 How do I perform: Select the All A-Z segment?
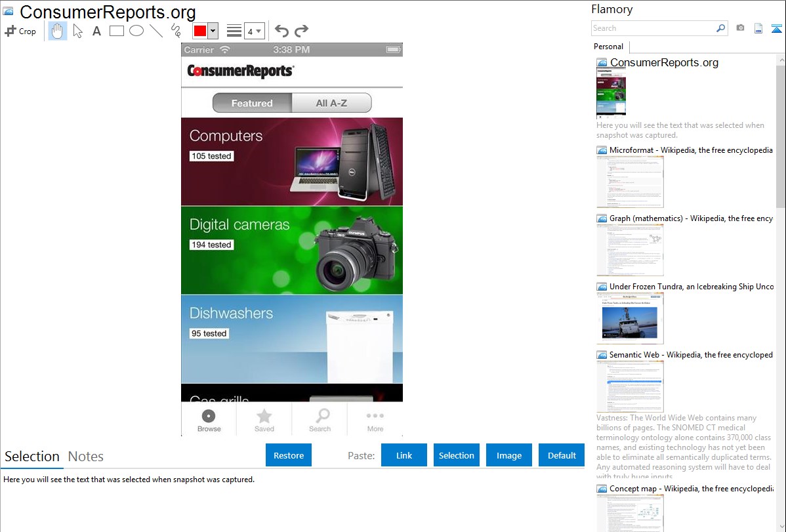tap(331, 103)
